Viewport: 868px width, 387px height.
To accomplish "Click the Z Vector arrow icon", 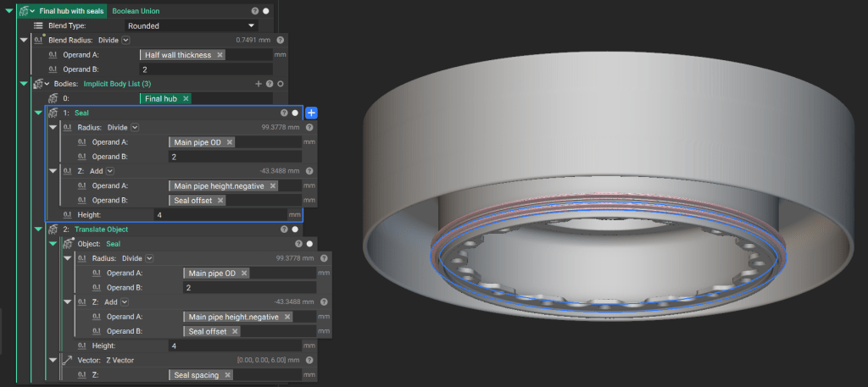I will (x=67, y=360).
